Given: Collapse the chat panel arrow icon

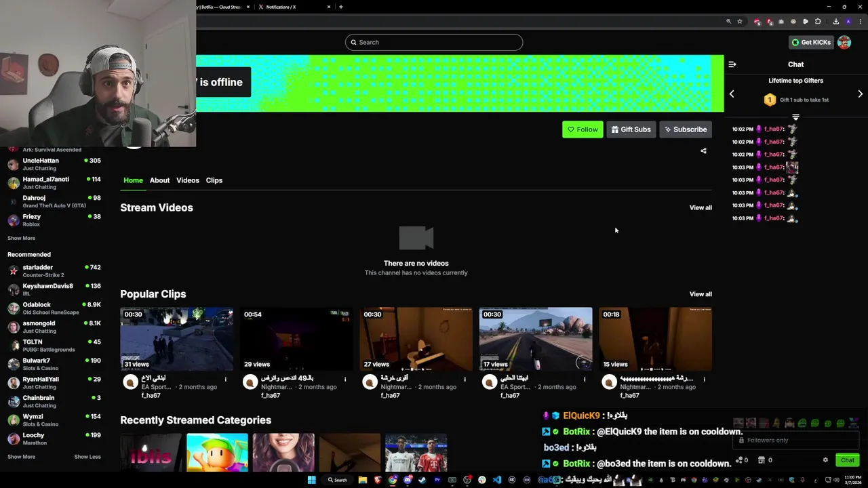Looking at the screenshot, I should 732,64.
